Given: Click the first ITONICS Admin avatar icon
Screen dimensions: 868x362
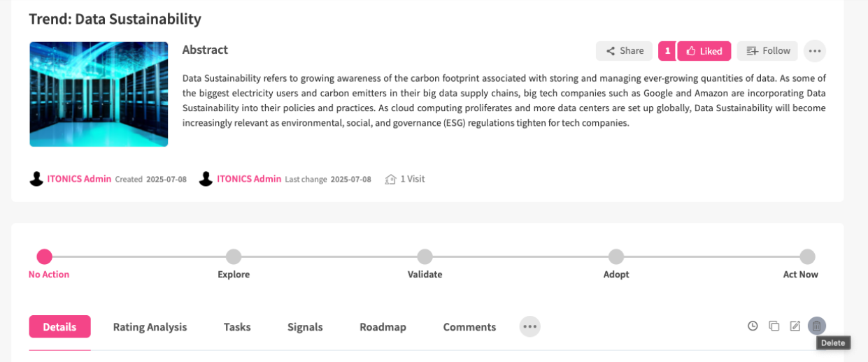Looking at the screenshot, I should click(x=36, y=179).
